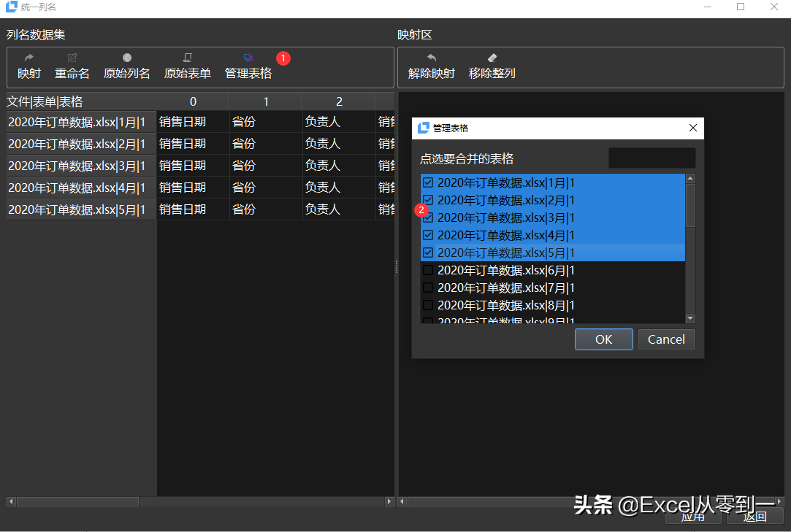Click the 映射 (map) toolbar icon
Image resolution: width=791 pixels, height=532 pixels.
pos(28,58)
